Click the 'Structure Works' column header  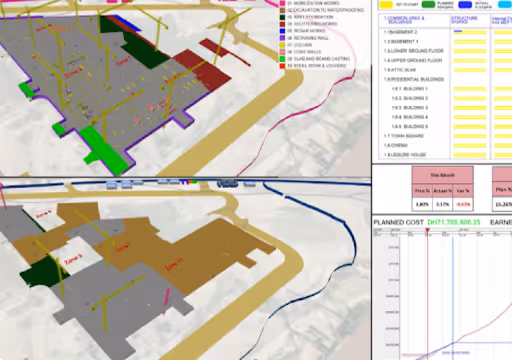[x=464, y=20]
